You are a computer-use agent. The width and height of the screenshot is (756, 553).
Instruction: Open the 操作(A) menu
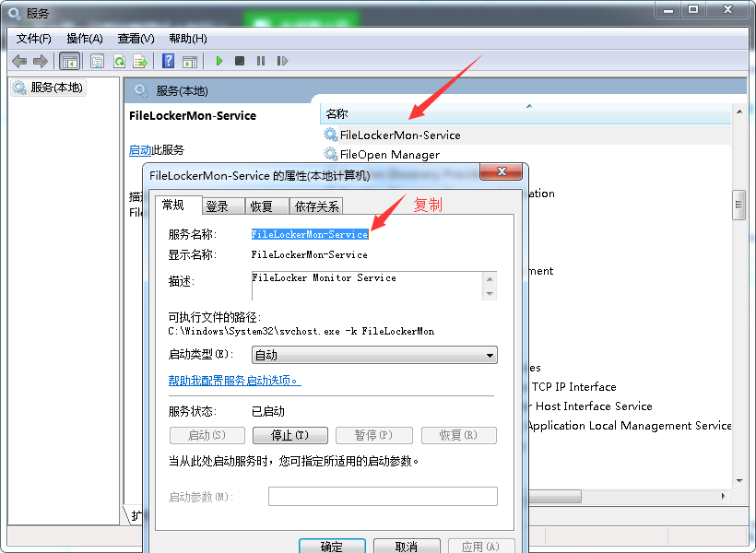tap(85, 39)
